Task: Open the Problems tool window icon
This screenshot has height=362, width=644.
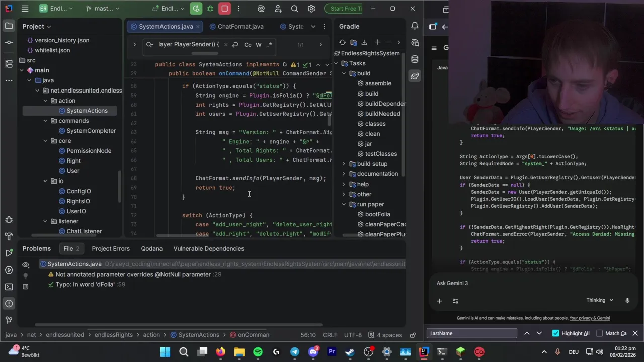Action: tap(9, 303)
